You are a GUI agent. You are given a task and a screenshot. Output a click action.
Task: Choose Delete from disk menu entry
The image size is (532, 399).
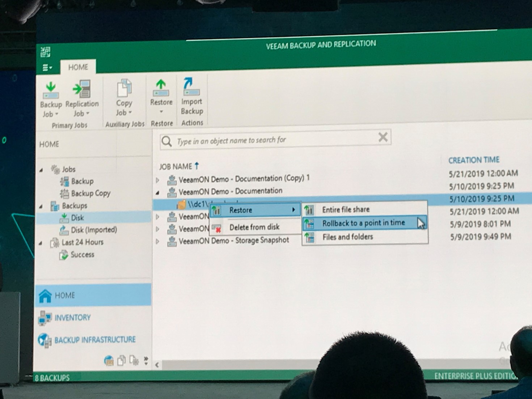tap(255, 227)
